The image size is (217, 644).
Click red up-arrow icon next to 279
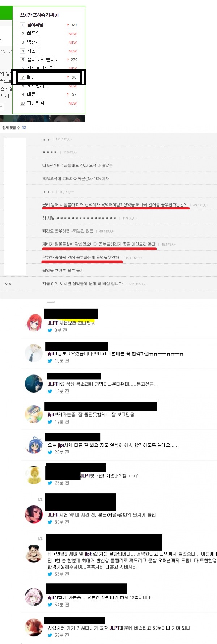click(x=68, y=60)
